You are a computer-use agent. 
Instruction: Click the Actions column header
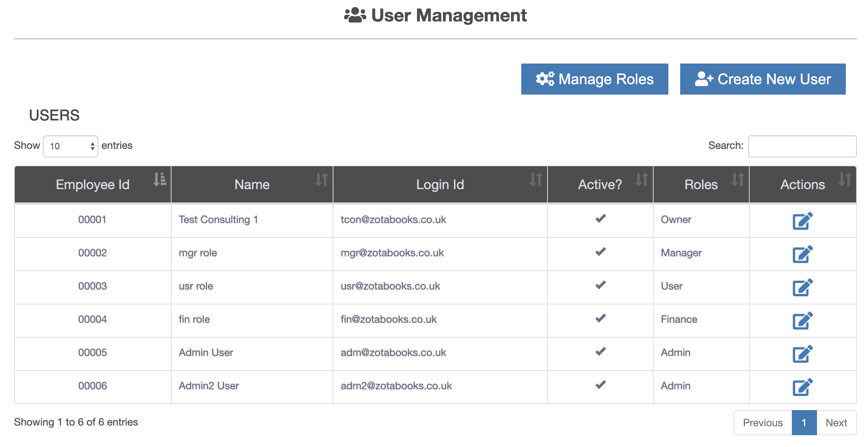point(803,184)
